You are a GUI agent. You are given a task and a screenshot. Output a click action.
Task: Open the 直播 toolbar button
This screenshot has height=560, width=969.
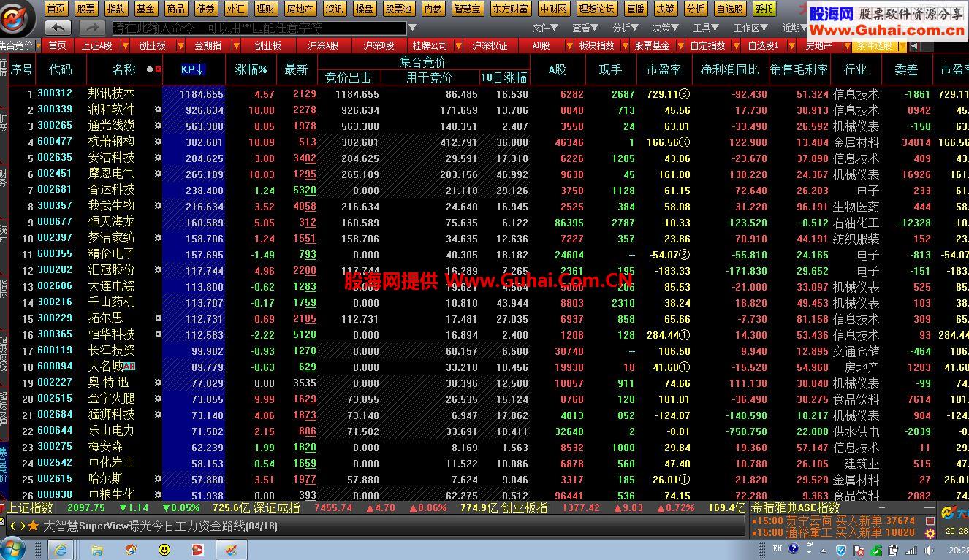click(635, 9)
